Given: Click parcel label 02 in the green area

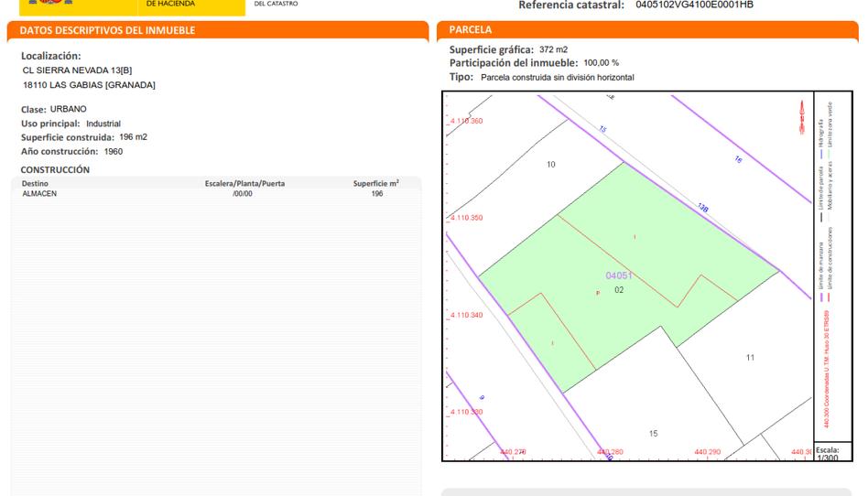Looking at the screenshot, I should coord(619,290).
